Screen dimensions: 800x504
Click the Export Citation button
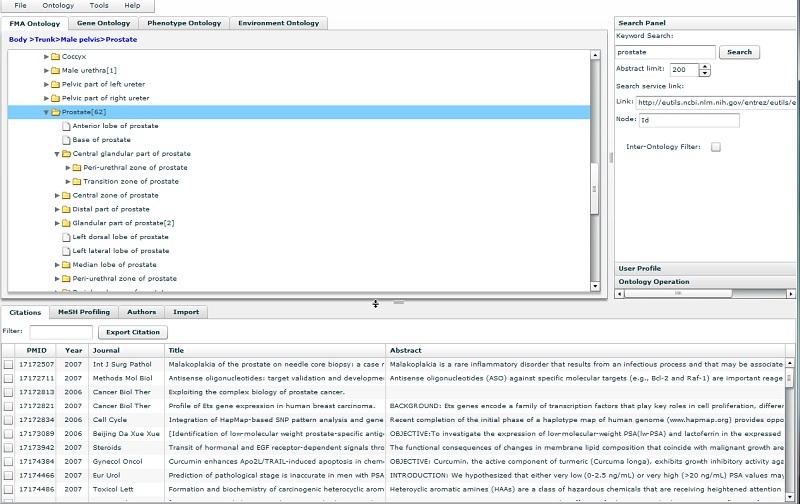click(133, 332)
